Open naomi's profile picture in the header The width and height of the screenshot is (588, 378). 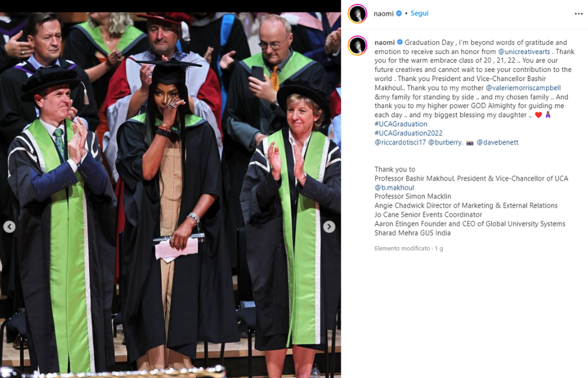click(357, 14)
